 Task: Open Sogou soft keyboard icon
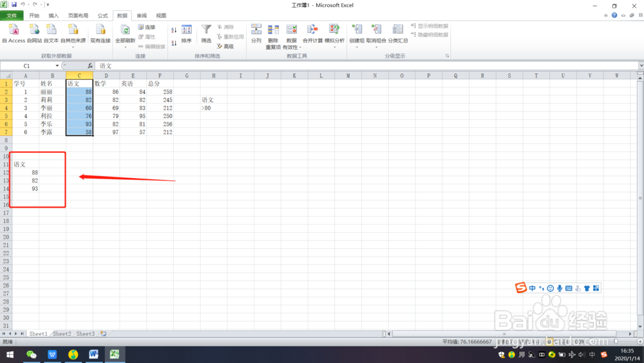[x=569, y=288]
